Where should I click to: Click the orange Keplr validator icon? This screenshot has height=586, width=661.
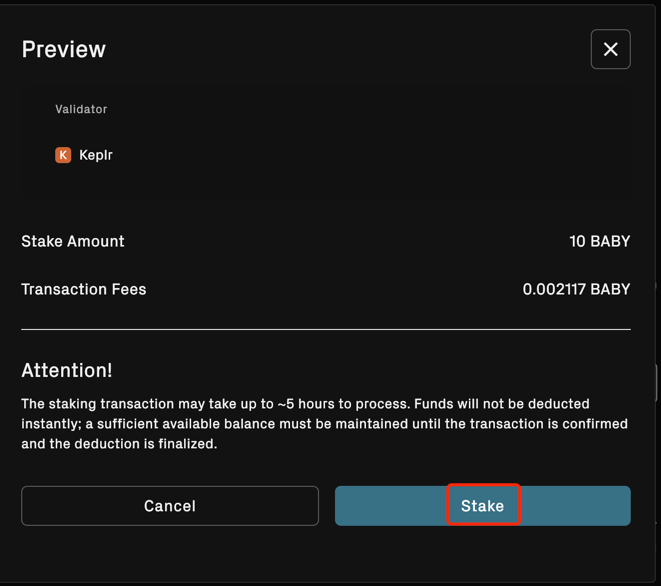pyautogui.click(x=63, y=155)
